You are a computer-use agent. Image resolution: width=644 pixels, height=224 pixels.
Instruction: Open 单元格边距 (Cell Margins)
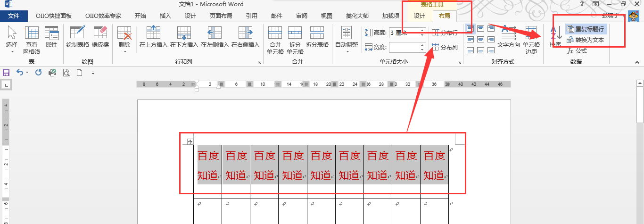(531, 40)
